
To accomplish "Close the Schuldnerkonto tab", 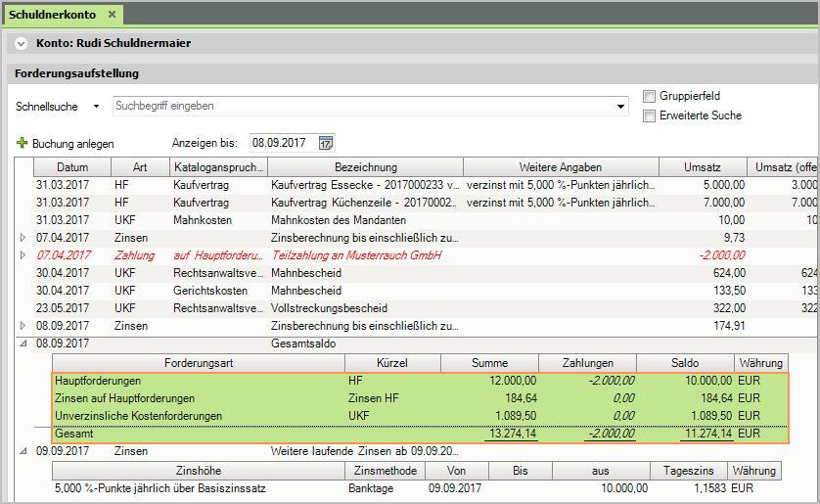I will [x=112, y=15].
